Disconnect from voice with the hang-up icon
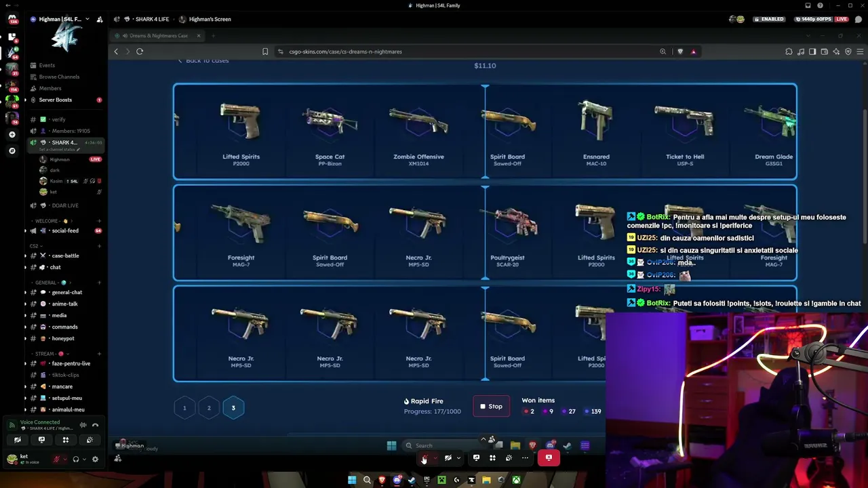This screenshot has height=488, width=868. 96,425
